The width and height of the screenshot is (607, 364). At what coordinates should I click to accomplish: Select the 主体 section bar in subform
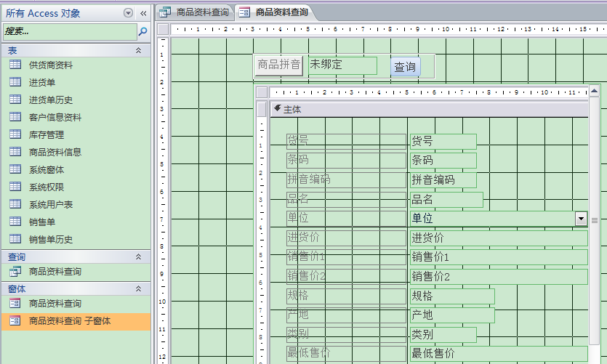pos(429,109)
